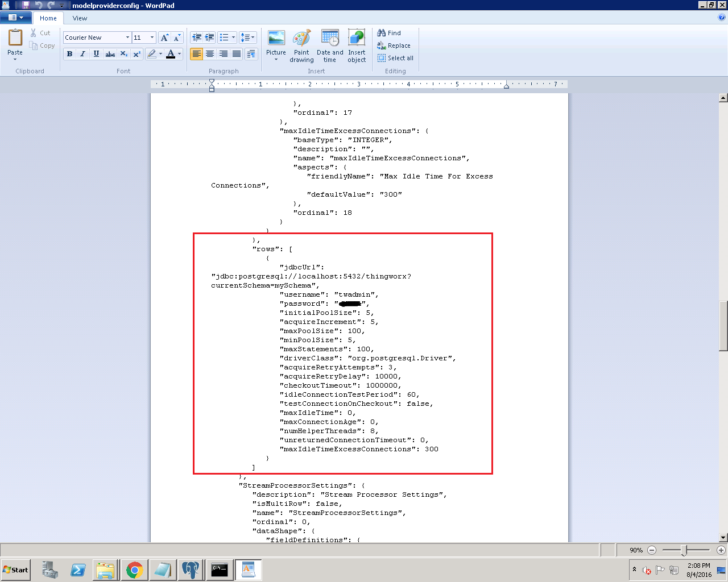Click the "driverClass" line in the document

(x=367, y=358)
